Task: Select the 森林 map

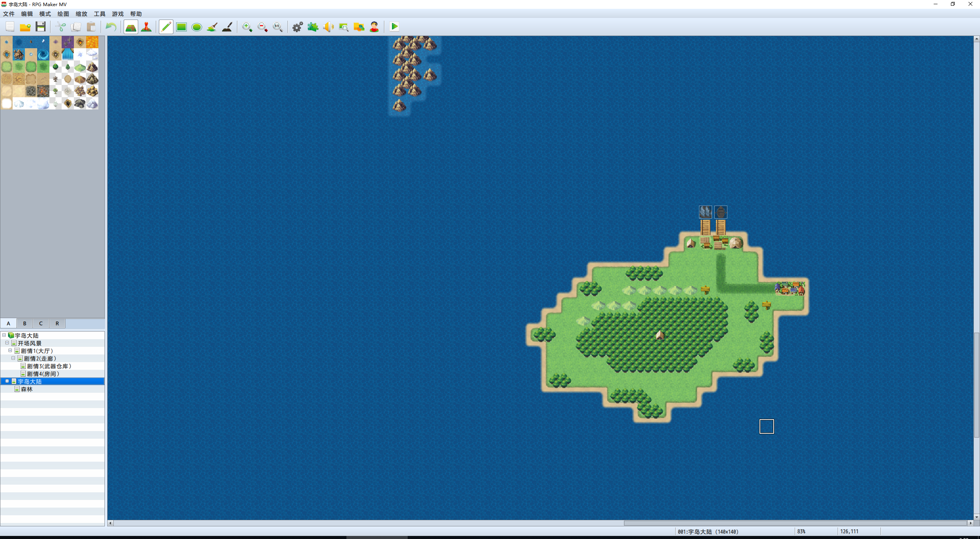Action: [x=26, y=389]
